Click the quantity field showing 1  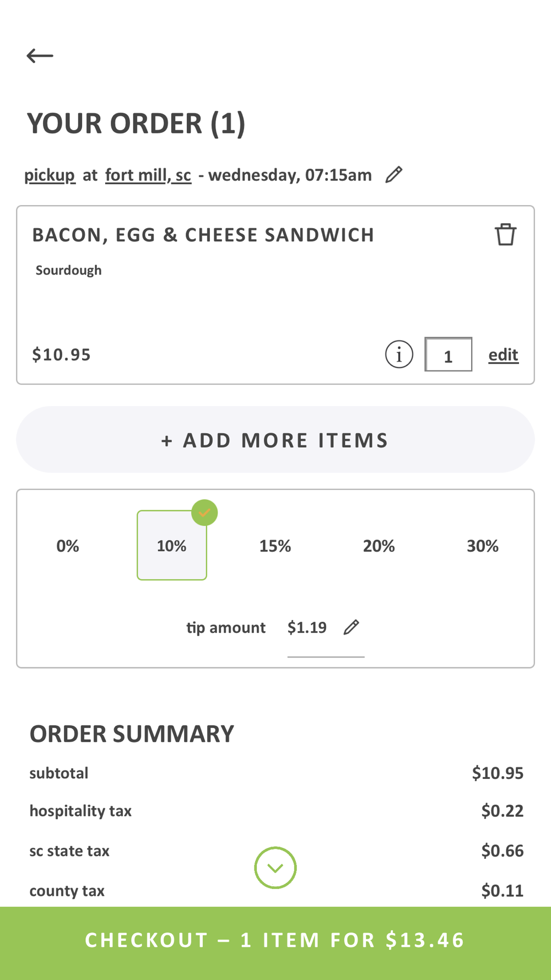coord(448,354)
